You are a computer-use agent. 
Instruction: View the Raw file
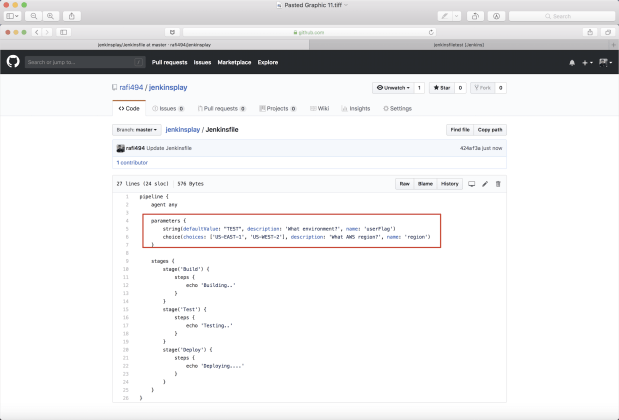(x=405, y=184)
